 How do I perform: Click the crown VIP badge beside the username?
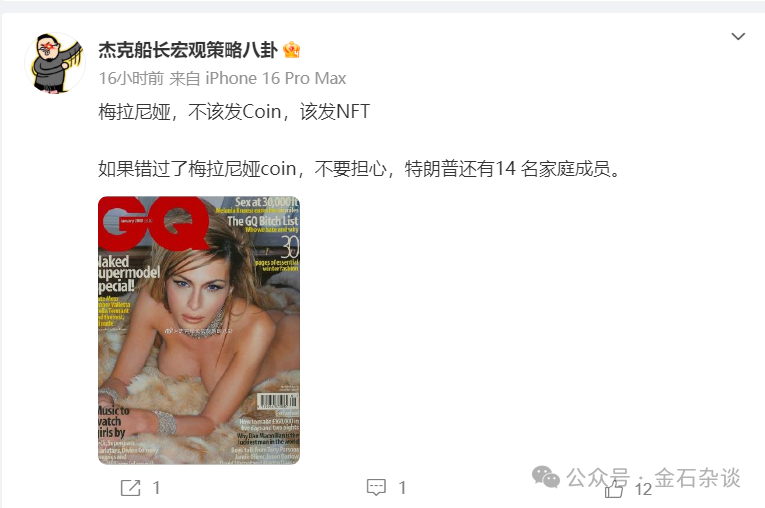tap(291, 50)
